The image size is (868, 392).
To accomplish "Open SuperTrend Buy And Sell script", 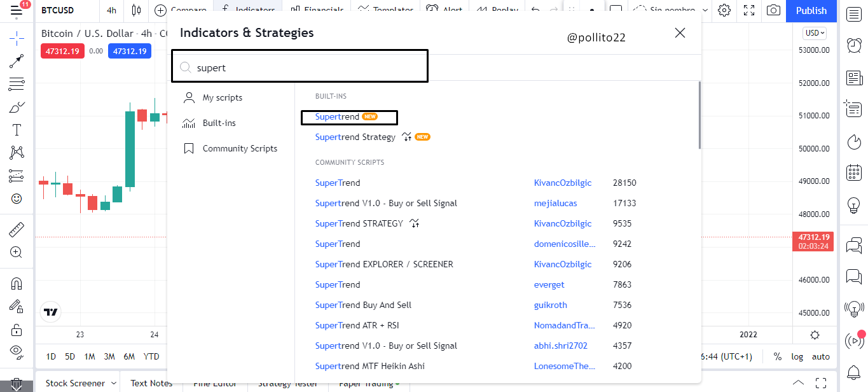I will tap(363, 305).
